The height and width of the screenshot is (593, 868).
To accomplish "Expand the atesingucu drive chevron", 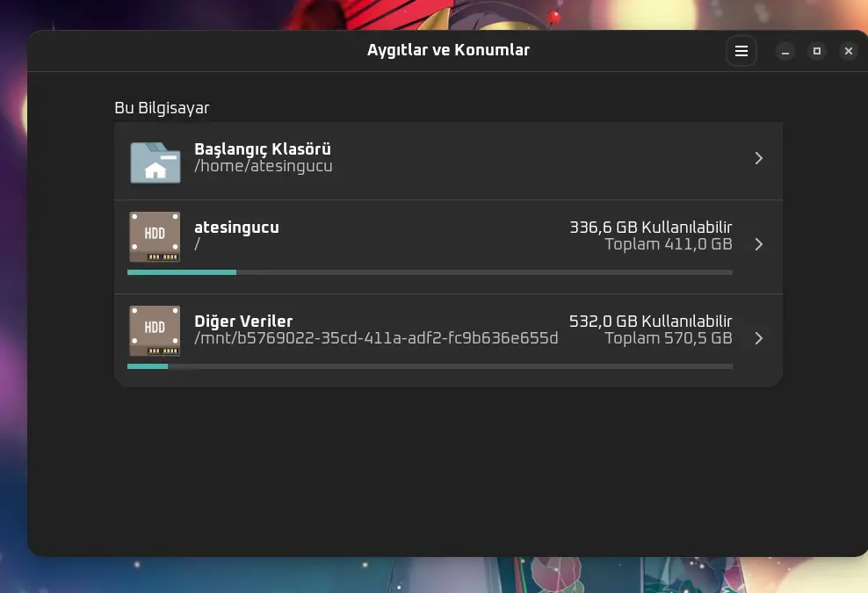I will point(759,244).
